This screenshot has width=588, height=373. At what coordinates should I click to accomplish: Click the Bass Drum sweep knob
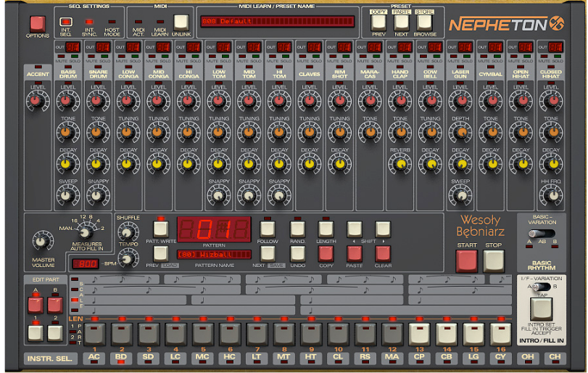click(x=68, y=195)
